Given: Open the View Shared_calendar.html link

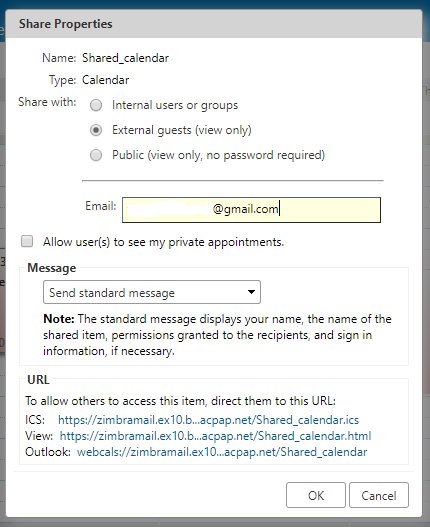Looking at the screenshot, I should tap(215, 436).
